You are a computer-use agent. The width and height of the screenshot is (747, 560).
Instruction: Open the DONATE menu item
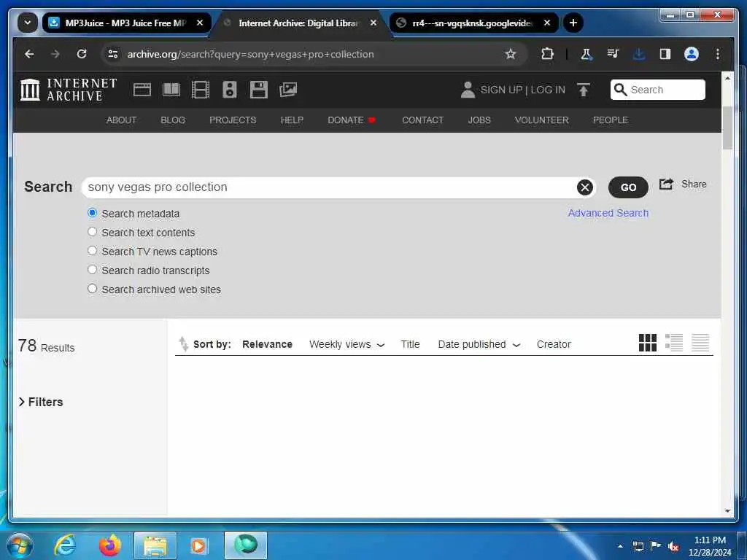point(352,120)
